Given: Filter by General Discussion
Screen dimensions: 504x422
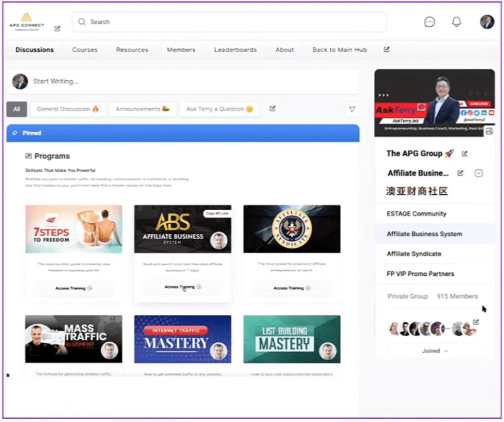Looking at the screenshot, I should pos(68,109).
